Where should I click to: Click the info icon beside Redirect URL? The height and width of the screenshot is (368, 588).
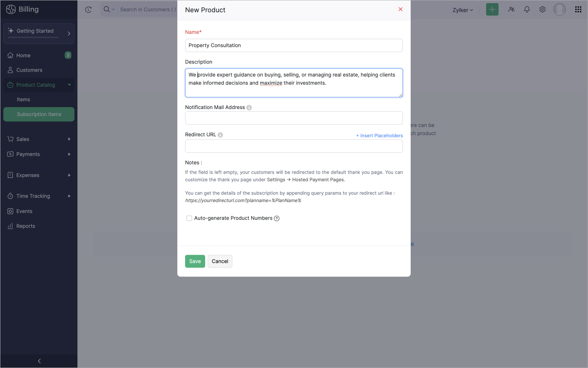[x=220, y=135]
